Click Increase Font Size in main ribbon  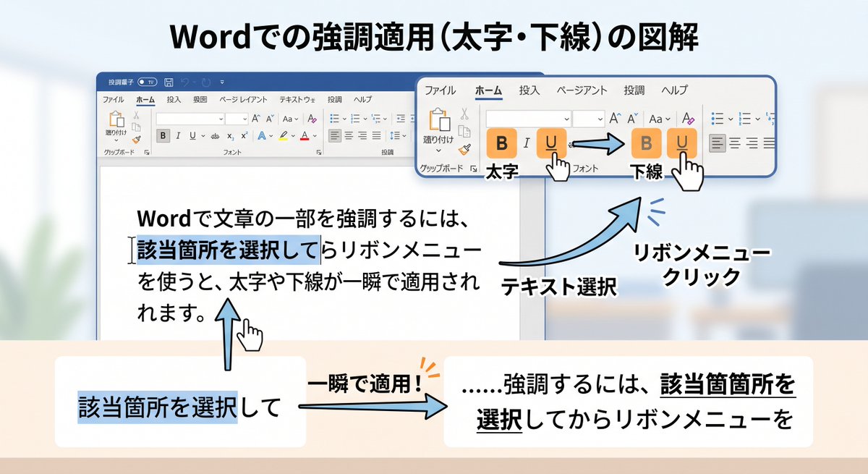click(x=256, y=119)
